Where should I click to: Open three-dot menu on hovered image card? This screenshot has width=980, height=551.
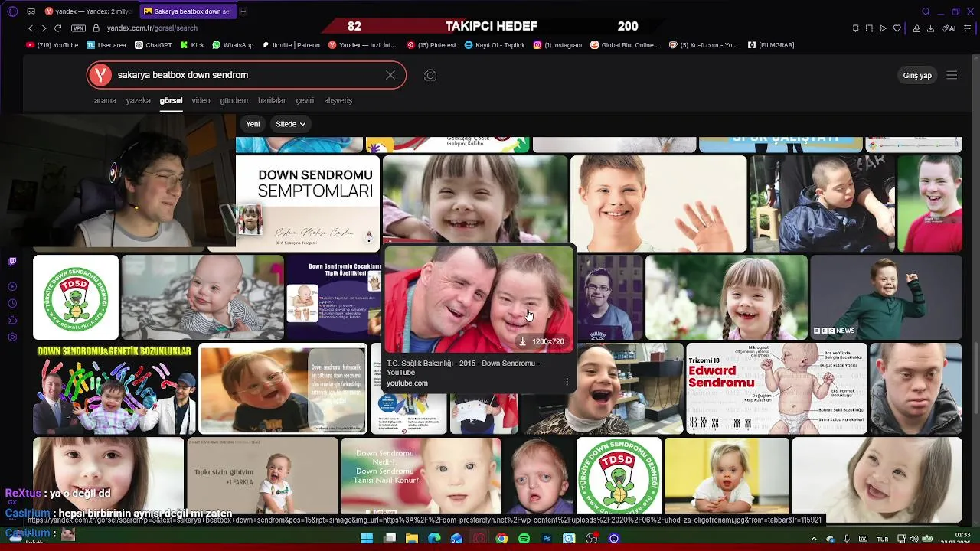point(567,381)
